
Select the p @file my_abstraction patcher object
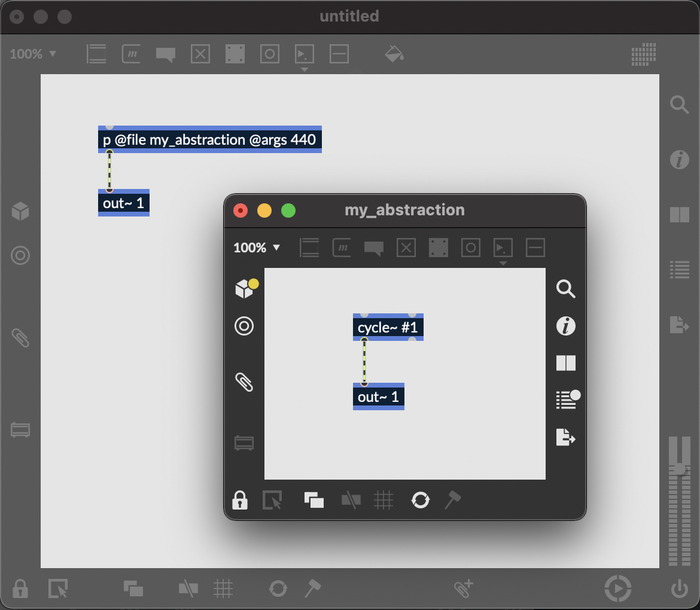(209, 139)
